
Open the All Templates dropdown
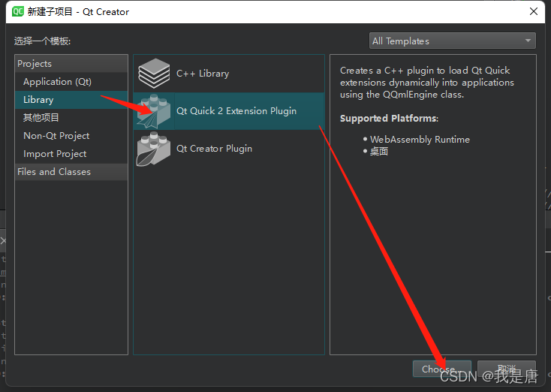click(452, 41)
